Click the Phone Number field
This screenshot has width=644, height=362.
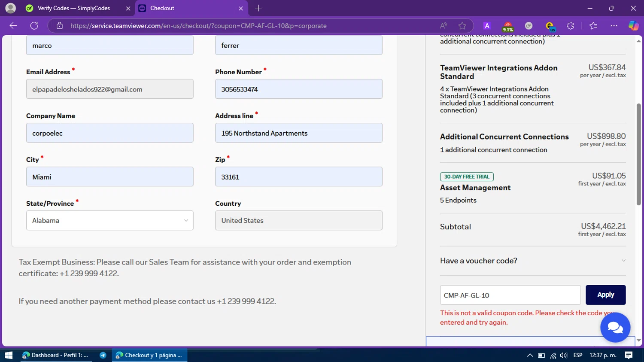[299, 89]
